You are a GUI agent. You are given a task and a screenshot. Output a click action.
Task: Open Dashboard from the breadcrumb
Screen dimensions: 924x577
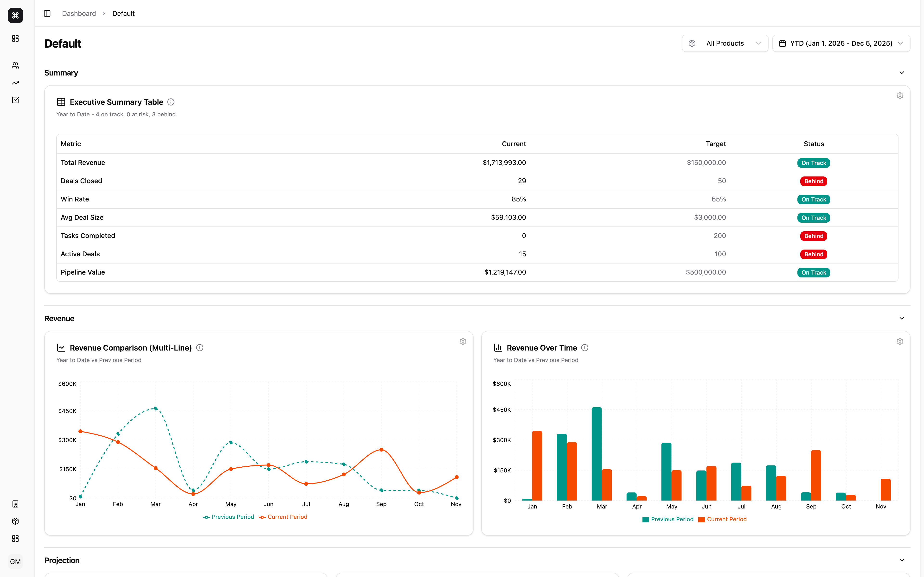point(79,13)
